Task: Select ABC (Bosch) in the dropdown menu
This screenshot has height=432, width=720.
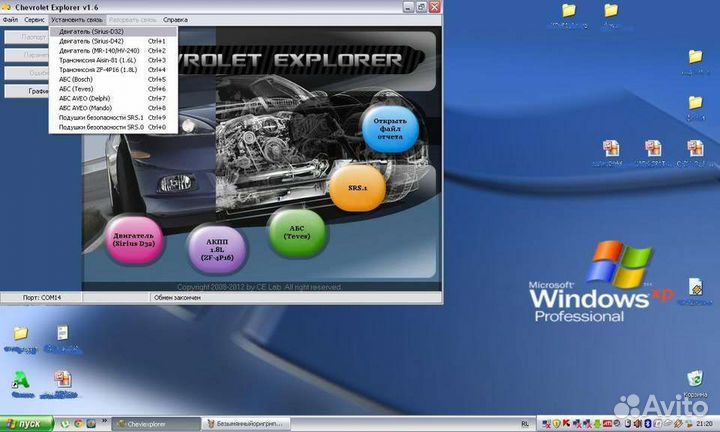Action: pyautogui.click(x=78, y=79)
